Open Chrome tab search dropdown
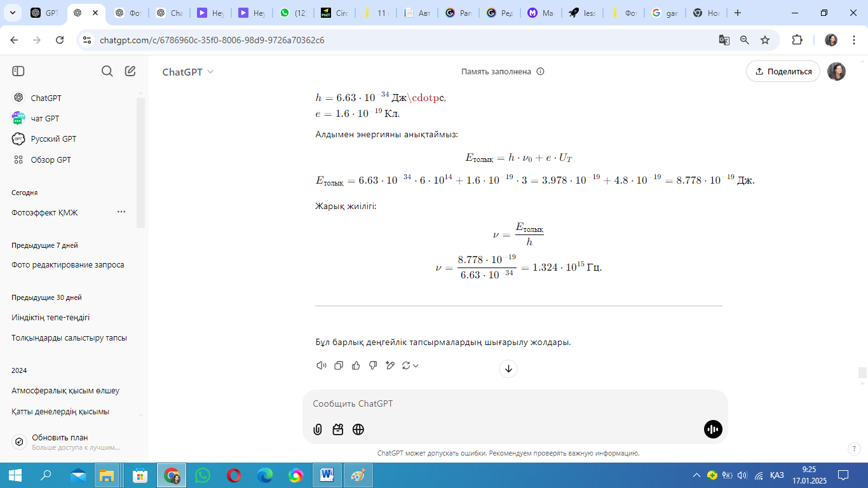868x488 pixels. pos(14,13)
